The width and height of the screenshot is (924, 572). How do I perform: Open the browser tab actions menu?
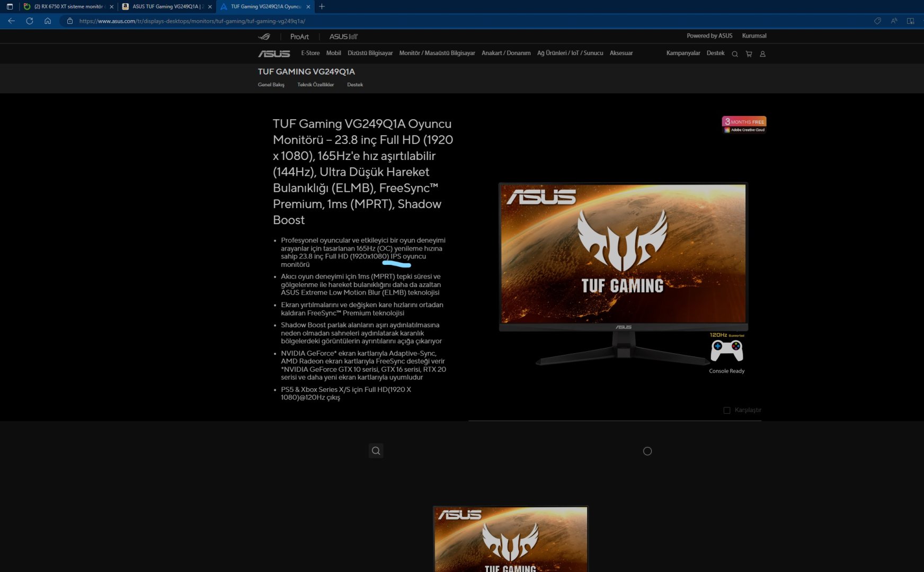[10, 7]
